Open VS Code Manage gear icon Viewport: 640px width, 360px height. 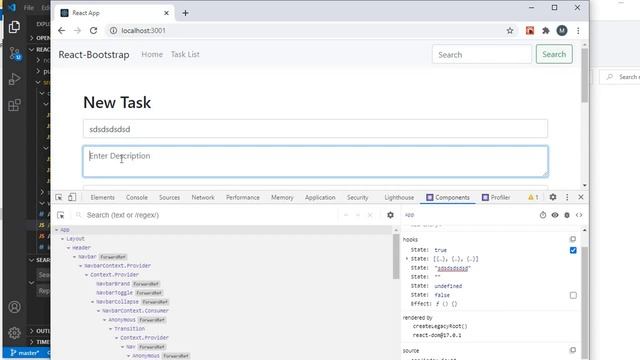tap(14, 333)
